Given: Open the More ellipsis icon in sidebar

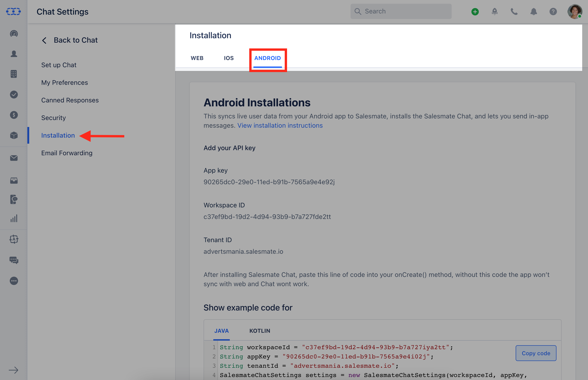Looking at the screenshot, I should tap(14, 281).
